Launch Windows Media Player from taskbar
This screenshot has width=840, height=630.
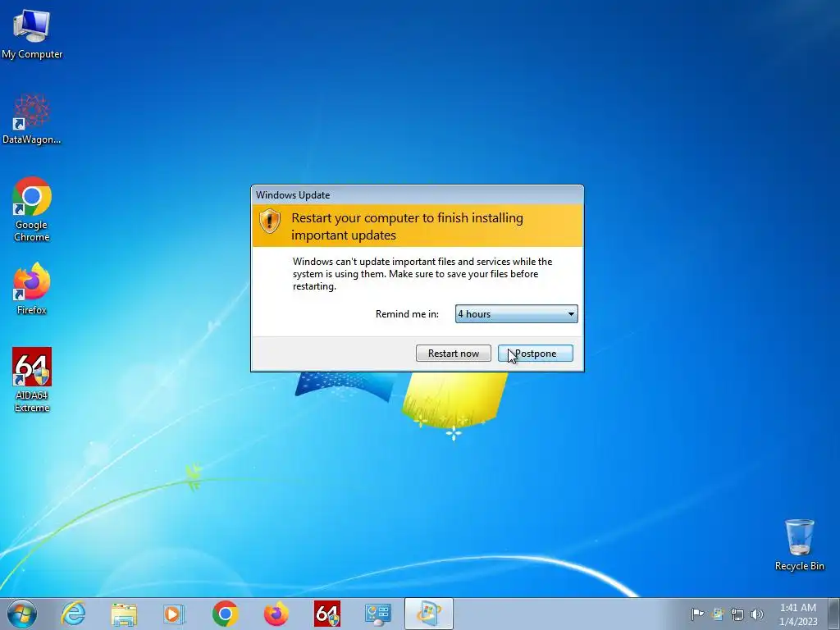pyautogui.click(x=174, y=614)
